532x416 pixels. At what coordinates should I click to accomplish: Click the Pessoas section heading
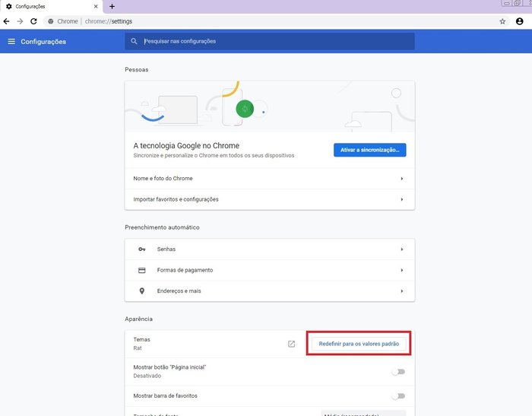click(136, 70)
